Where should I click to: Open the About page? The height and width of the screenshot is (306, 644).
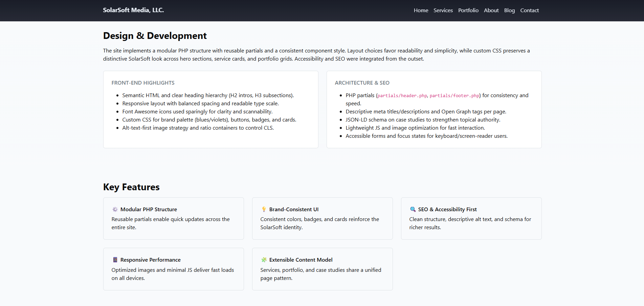[491, 10]
